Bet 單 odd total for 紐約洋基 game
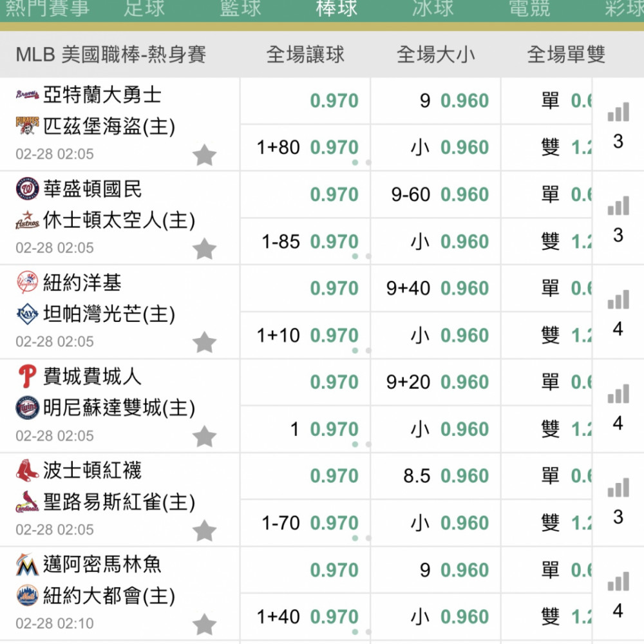The image size is (644, 644). 547,289
